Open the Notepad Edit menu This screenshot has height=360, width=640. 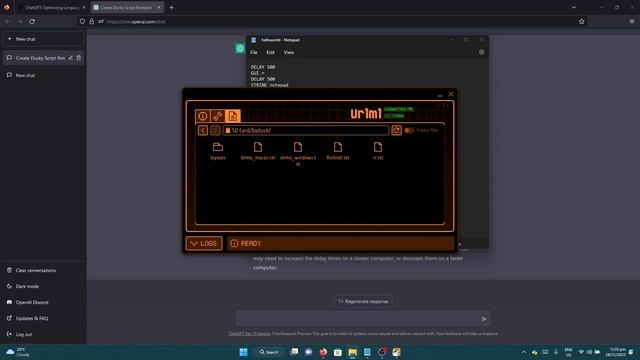pos(270,52)
